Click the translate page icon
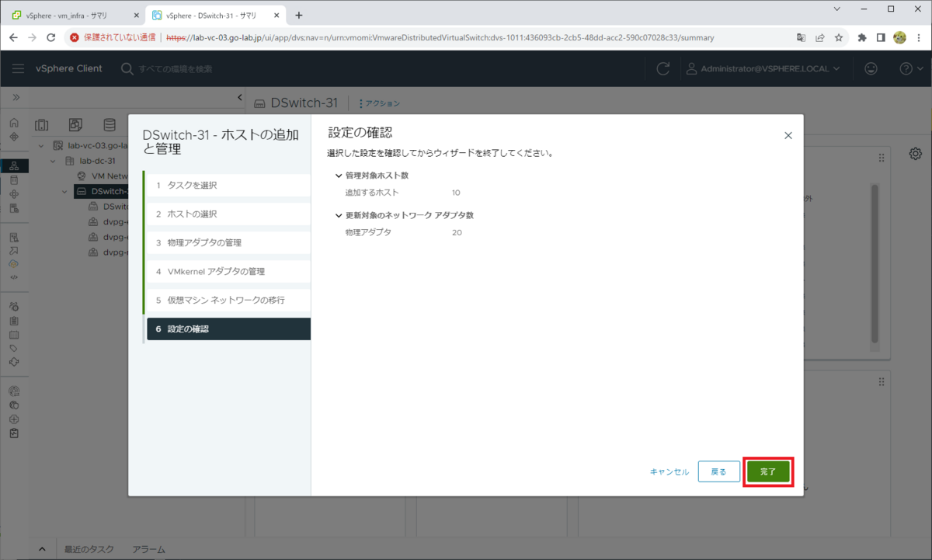The image size is (932, 560). [x=802, y=37]
